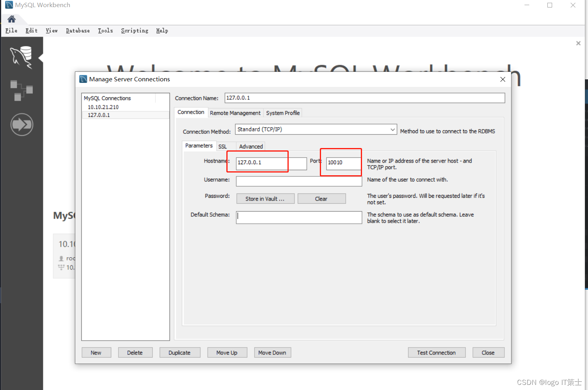The width and height of the screenshot is (588, 390).
Task: Click the Duplicate connection button
Action: 180,352
